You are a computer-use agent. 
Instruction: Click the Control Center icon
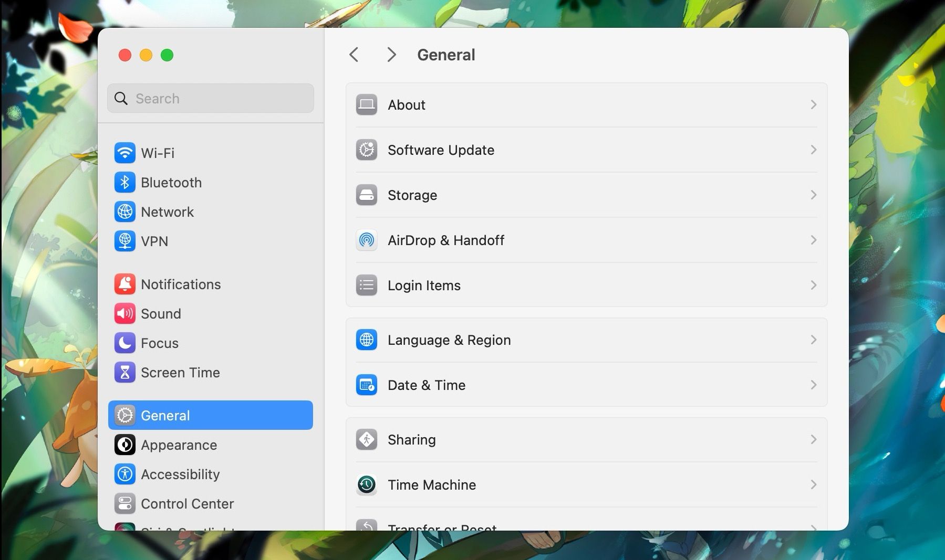[125, 503]
